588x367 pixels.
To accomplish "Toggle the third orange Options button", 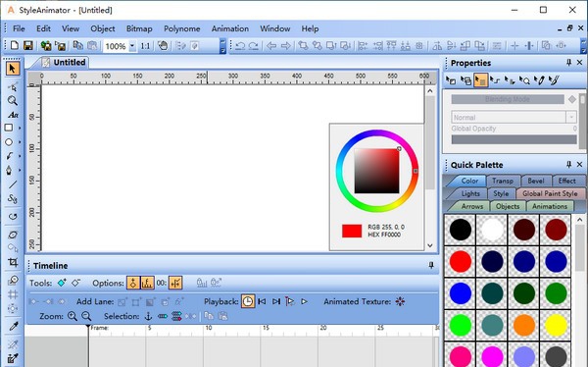I will point(175,283).
